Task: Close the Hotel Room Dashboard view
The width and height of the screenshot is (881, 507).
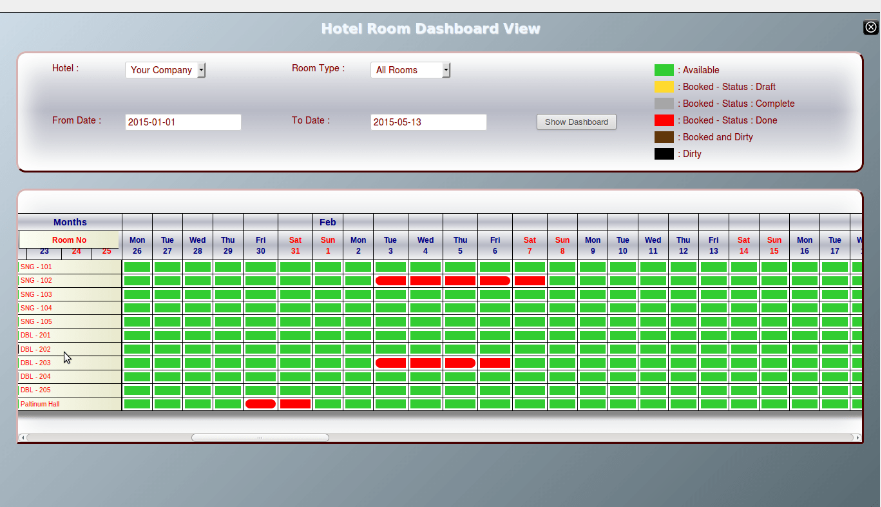Action: [870, 28]
